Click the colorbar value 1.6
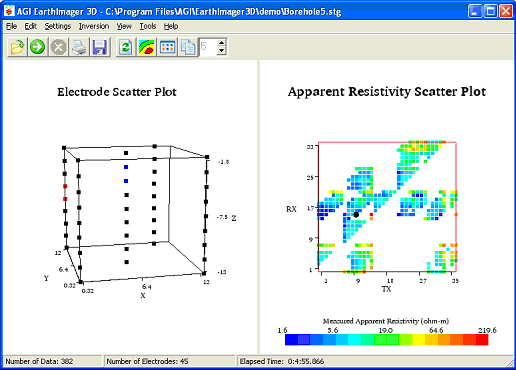The width and height of the screenshot is (516, 370). tap(282, 330)
